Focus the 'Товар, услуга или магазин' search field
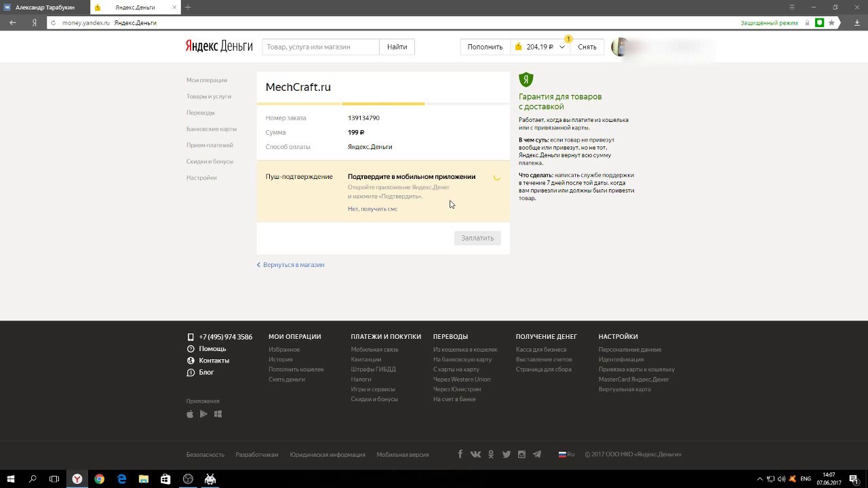 [321, 47]
